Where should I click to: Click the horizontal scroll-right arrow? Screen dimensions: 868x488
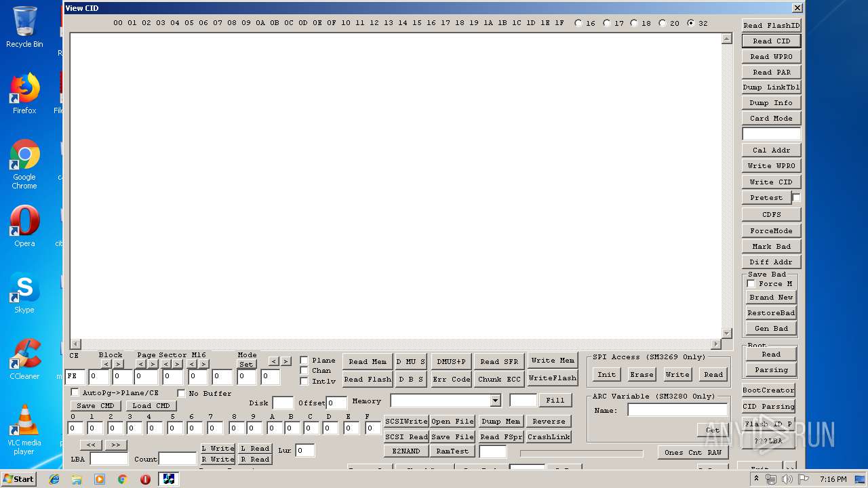pos(715,344)
